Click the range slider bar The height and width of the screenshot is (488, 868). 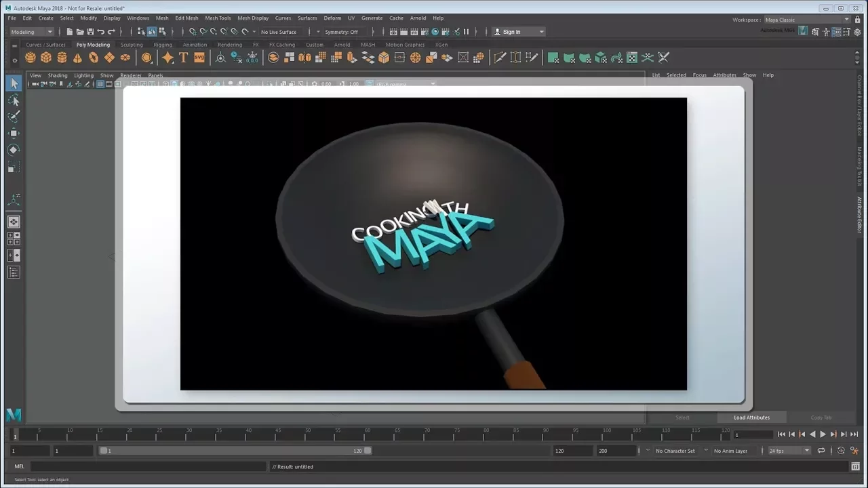pos(235,451)
